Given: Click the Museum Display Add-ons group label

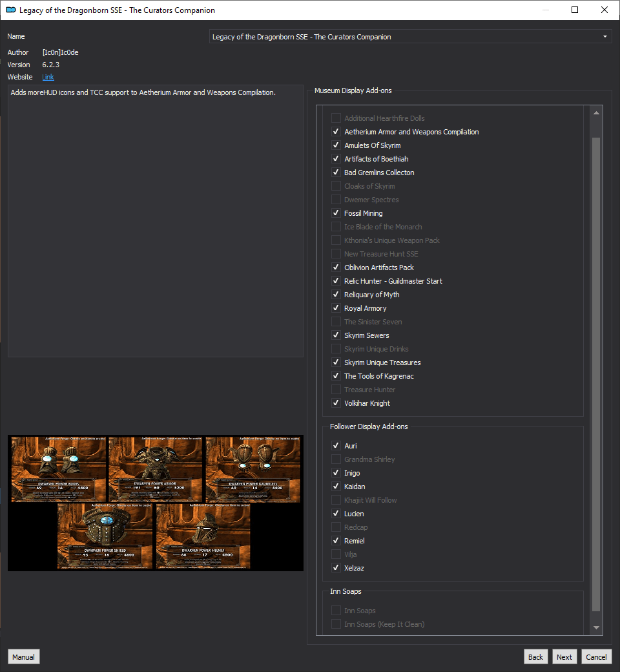Looking at the screenshot, I should click(353, 90).
